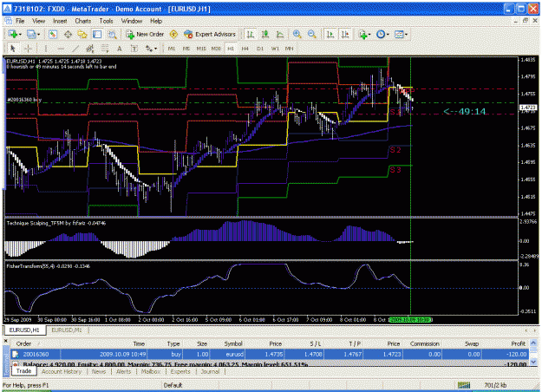This screenshot has height=392, width=542.
Task: Select stop loss value 1.4708
Action: coord(313,355)
